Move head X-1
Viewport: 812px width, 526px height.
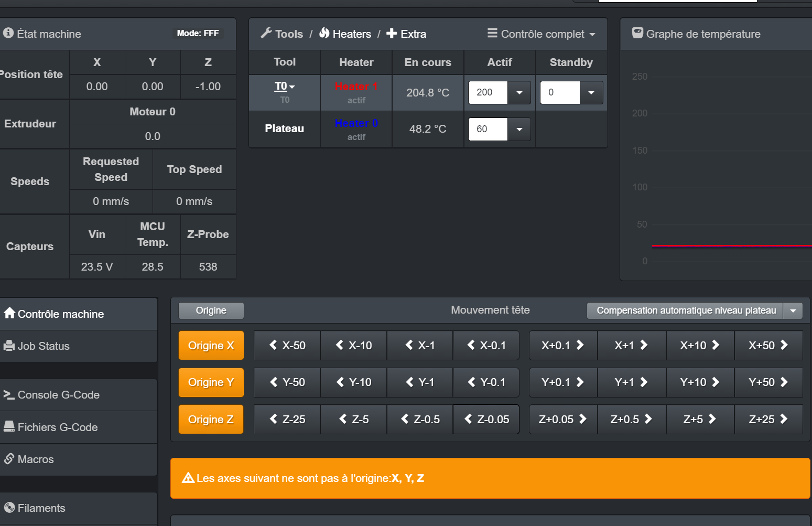click(x=420, y=346)
